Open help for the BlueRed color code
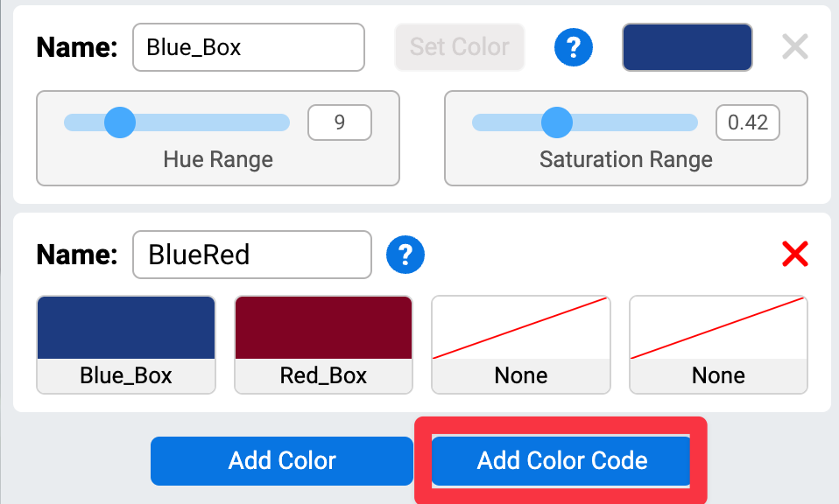This screenshot has width=839, height=504. (x=405, y=255)
